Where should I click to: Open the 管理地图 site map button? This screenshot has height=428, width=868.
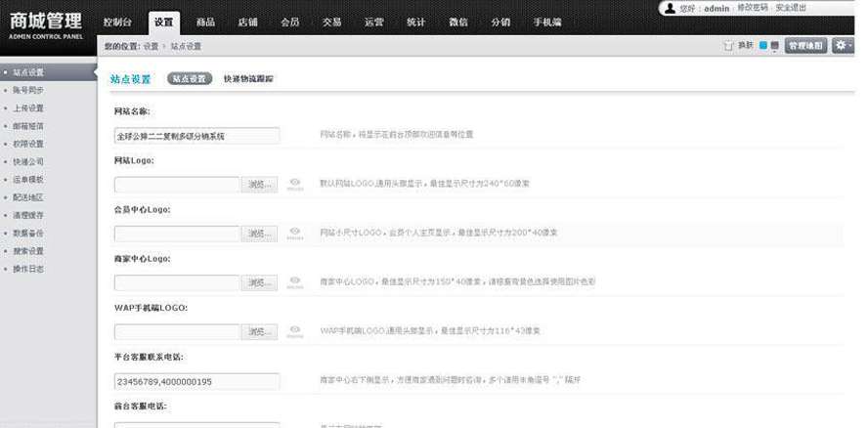(806, 46)
